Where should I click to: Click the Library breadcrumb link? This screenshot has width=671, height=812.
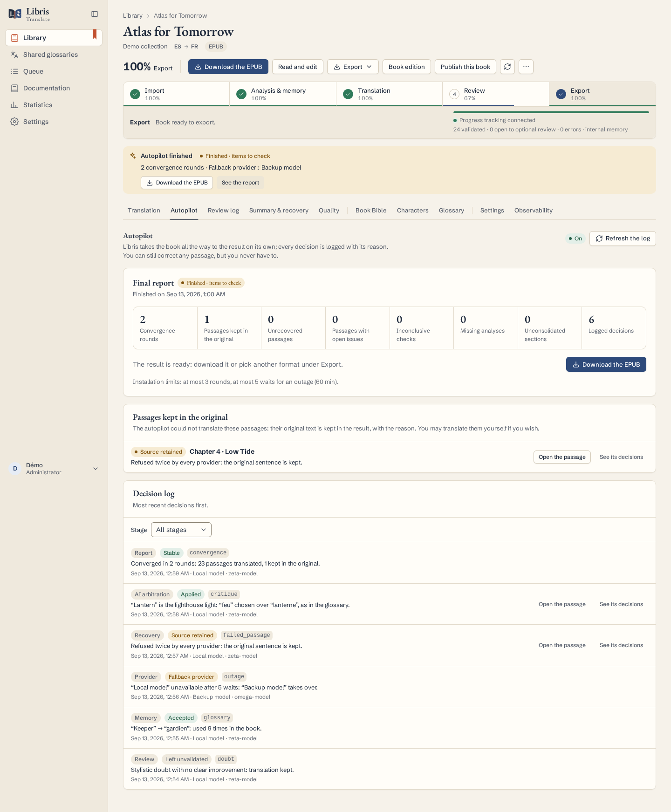point(133,16)
